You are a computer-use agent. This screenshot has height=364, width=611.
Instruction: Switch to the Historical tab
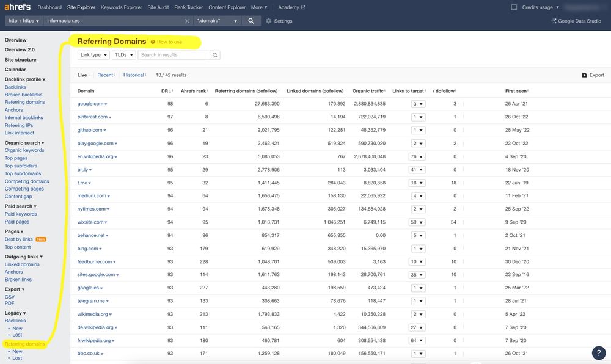tap(134, 75)
